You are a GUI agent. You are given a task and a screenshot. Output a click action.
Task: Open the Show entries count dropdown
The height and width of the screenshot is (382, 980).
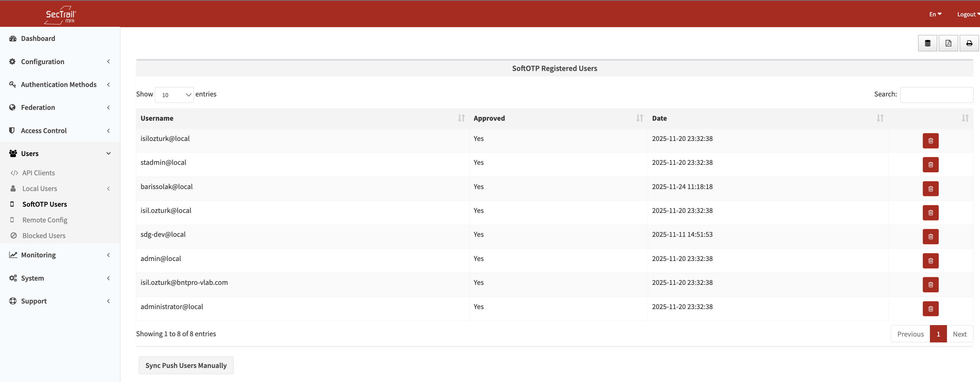[x=174, y=95]
